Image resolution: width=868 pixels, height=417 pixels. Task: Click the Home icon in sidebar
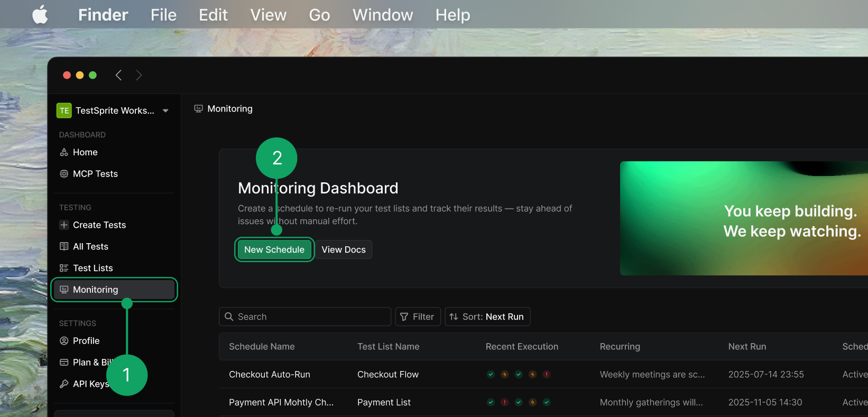tap(64, 152)
